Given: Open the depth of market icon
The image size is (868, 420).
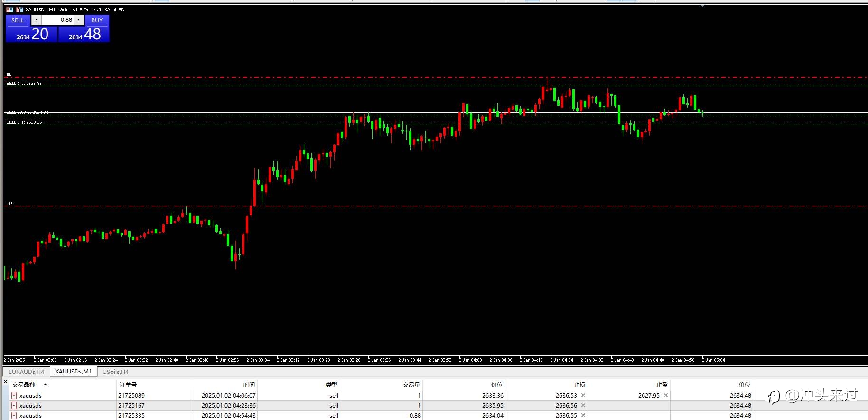Looking at the screenshot, I should [19, 9].
